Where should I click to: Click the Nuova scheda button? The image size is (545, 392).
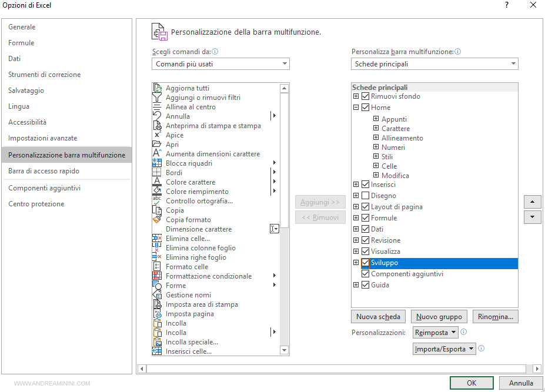[378, 317]
